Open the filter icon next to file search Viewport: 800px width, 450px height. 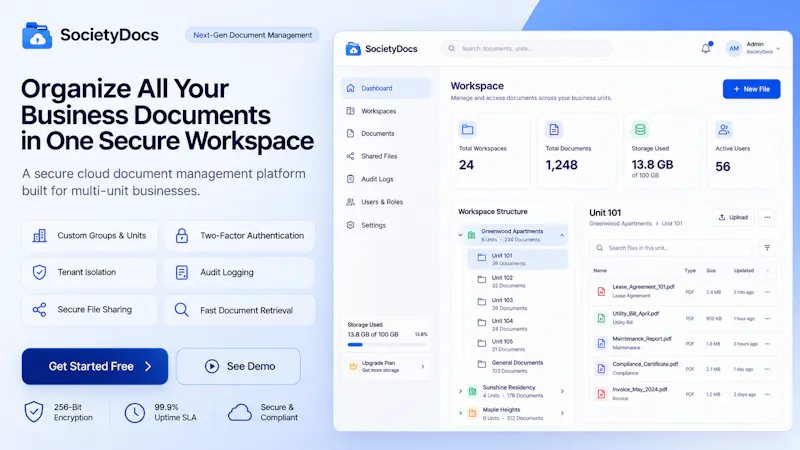click(767, 248)
